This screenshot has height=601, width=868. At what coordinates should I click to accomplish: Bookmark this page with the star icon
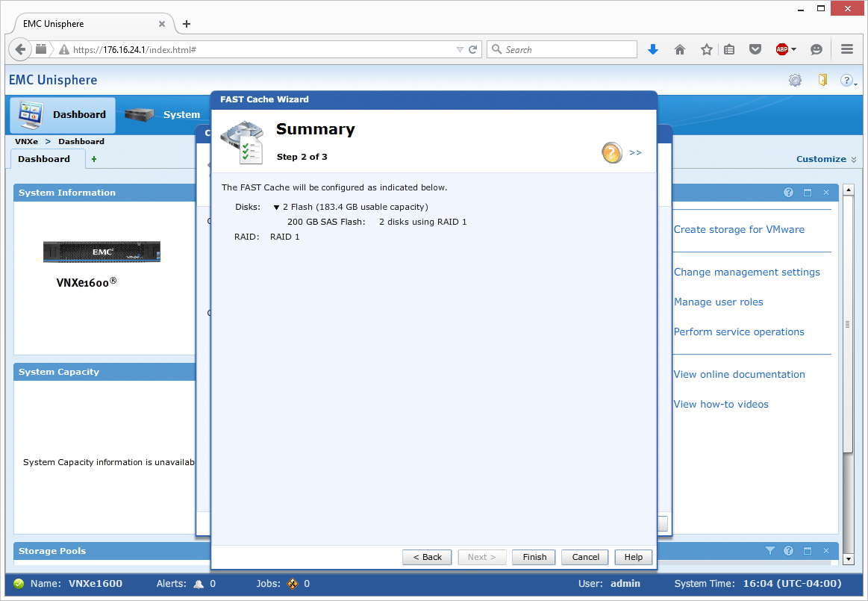(x=706, y=49)
